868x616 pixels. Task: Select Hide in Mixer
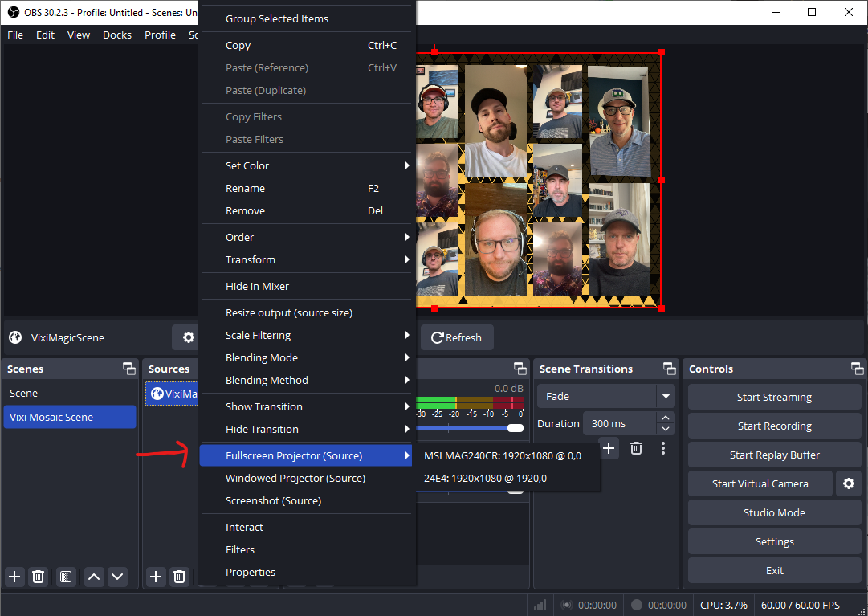(x=307, y=286)
